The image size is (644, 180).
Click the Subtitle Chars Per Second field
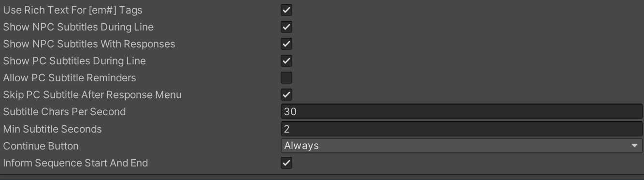tap(461, 112)
